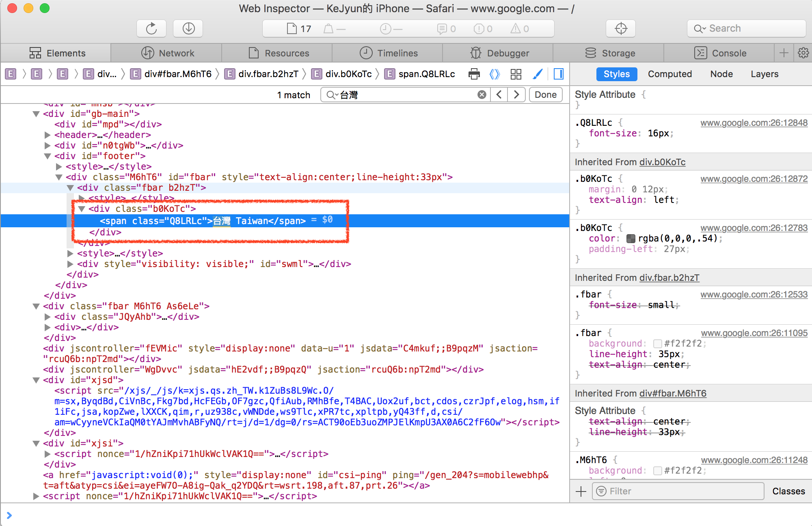812x526 pixels.
Task: Switch to the Computed styles tab
Action: [669, 74]
